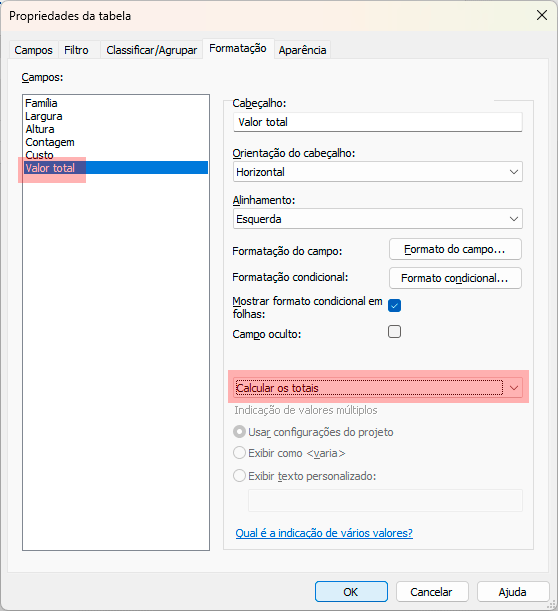Confirm with the OK button
The height and width of the screenshot is (611, 558).
tap(351, 592)
